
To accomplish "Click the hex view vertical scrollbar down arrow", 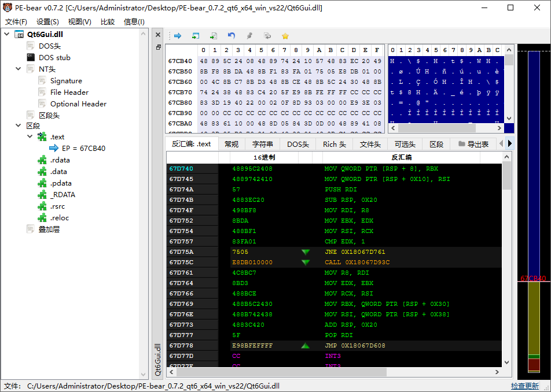I will (x=509, y=119).
